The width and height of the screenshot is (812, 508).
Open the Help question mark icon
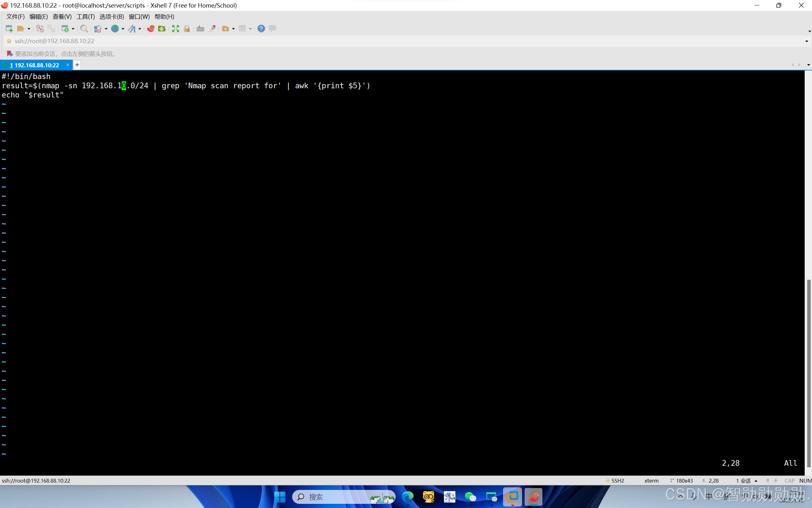(261, 29)
